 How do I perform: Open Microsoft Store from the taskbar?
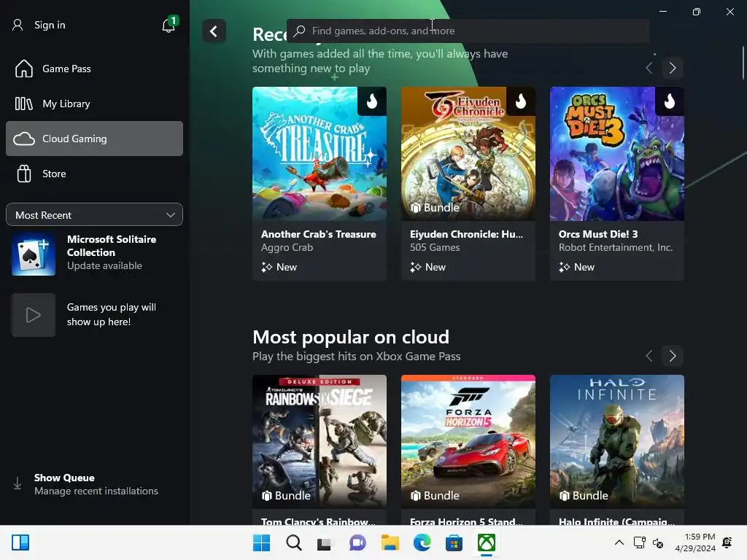tap(454, 542)
